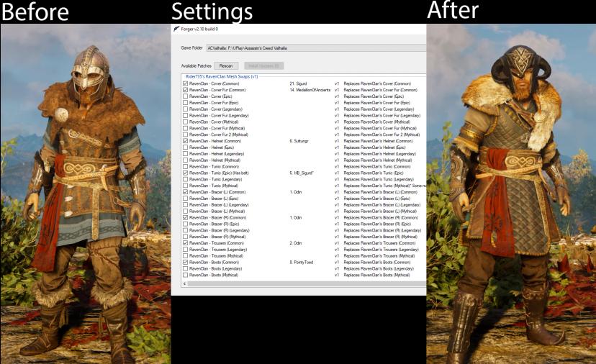Image resolution: width=596 pixels, height=364 pixels.
Task: Disable RavenClan - Boots (Common) checkbox
Action: pos(186,263)
